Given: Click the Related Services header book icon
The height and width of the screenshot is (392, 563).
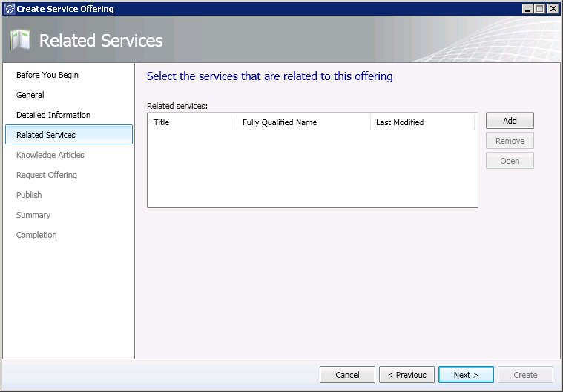Looking at the screenshot, I should click(x=20, y=41).
